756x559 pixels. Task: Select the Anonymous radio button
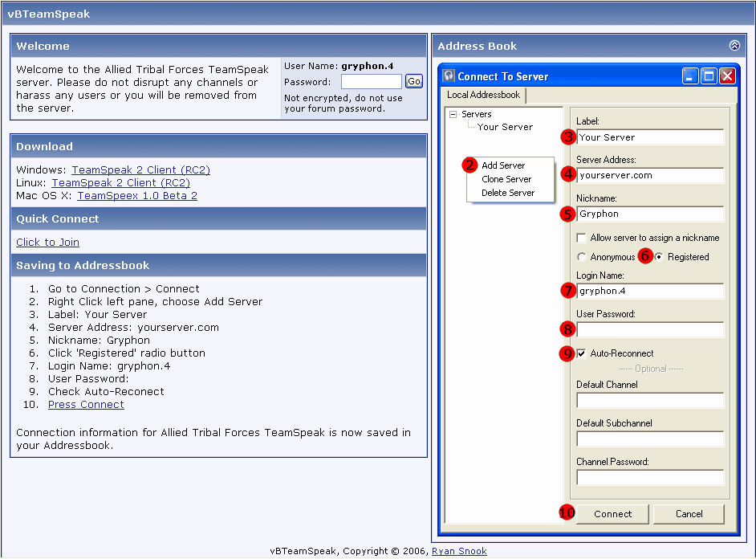[x=581, y=257]
